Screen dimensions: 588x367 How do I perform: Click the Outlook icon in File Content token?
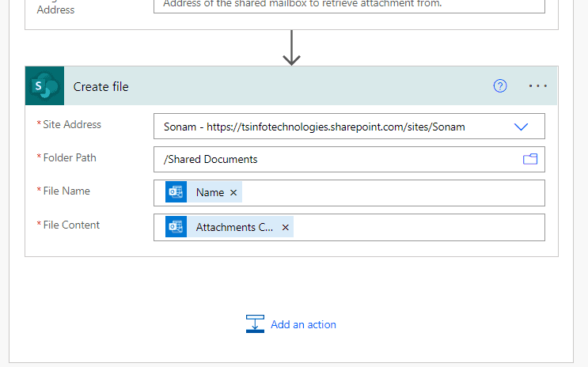point(176,226)
